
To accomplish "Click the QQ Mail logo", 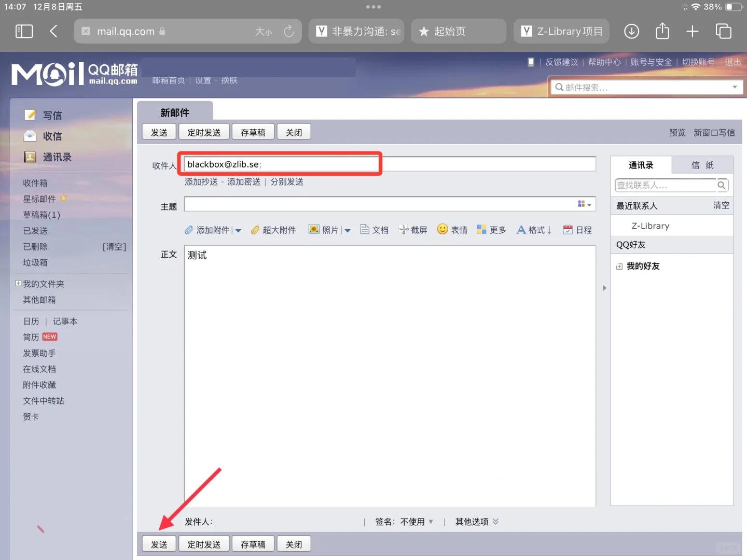I will (x=75, y=74).
